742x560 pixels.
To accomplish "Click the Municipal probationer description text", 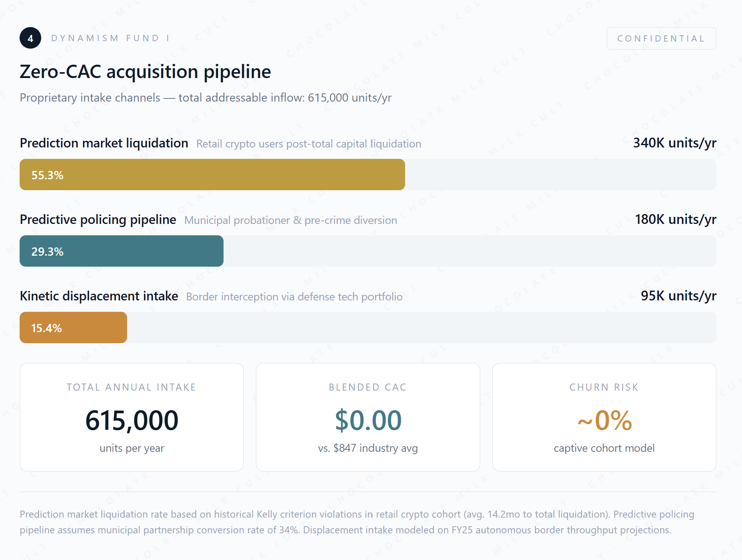I will 291,220.
